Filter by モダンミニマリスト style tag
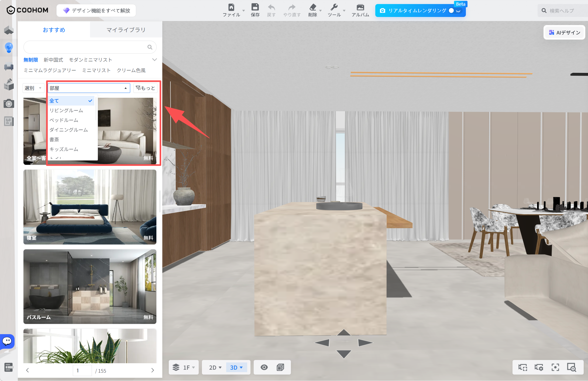The width and height of the screenshot is (588, 381). point(90,60)
